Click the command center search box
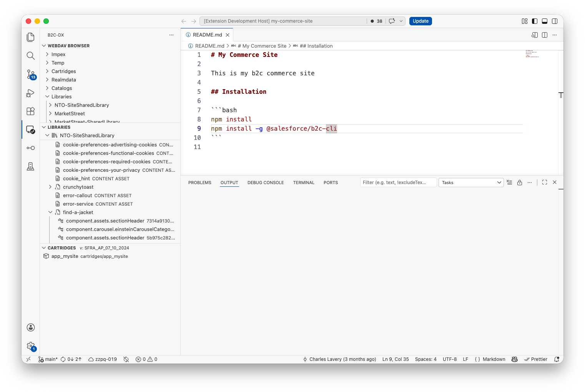Screen dimensions: 585x392 [283, 21]
